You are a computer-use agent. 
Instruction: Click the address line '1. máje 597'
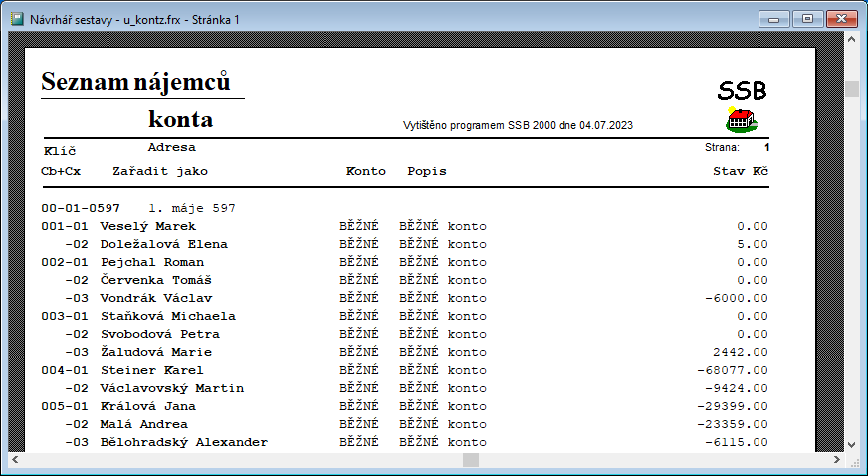coord(191,208)
